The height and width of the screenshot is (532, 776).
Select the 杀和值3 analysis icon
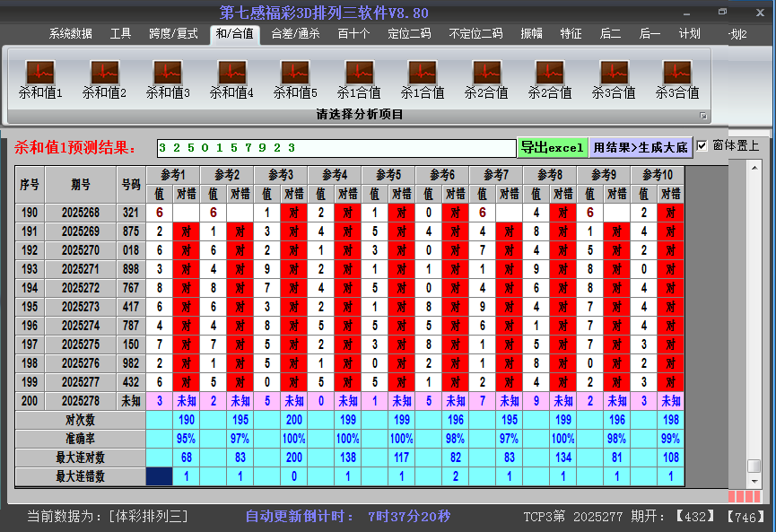pos(167,79)
